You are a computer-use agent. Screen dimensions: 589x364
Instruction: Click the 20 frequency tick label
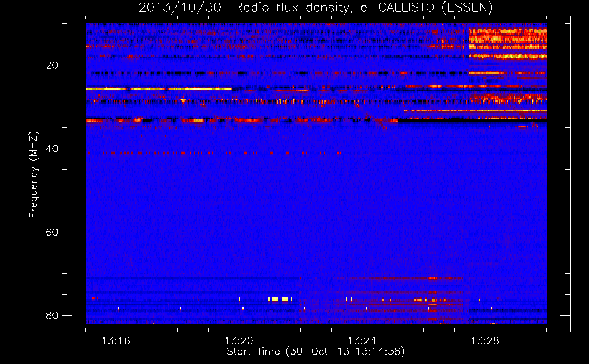52,65
